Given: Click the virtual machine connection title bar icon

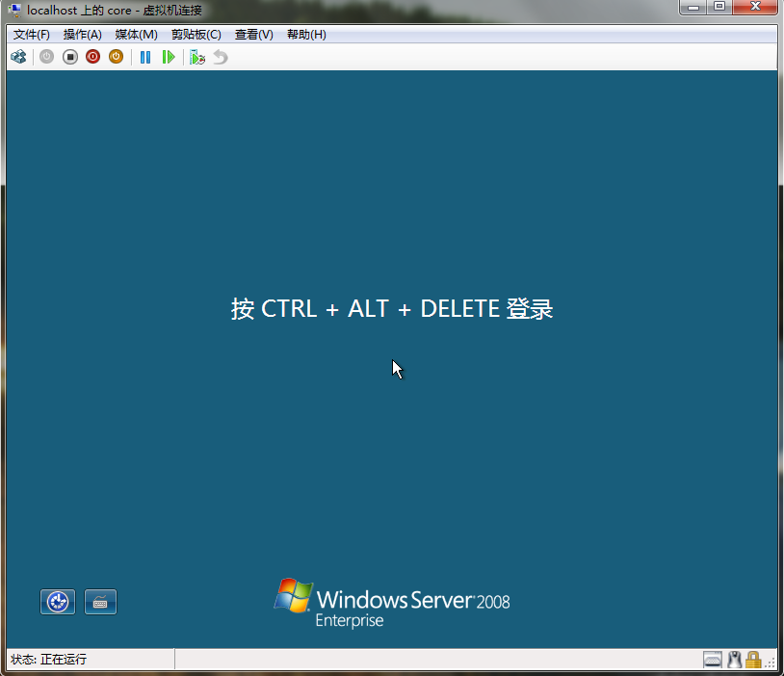Looking at the screenshot, I should 15,10.
